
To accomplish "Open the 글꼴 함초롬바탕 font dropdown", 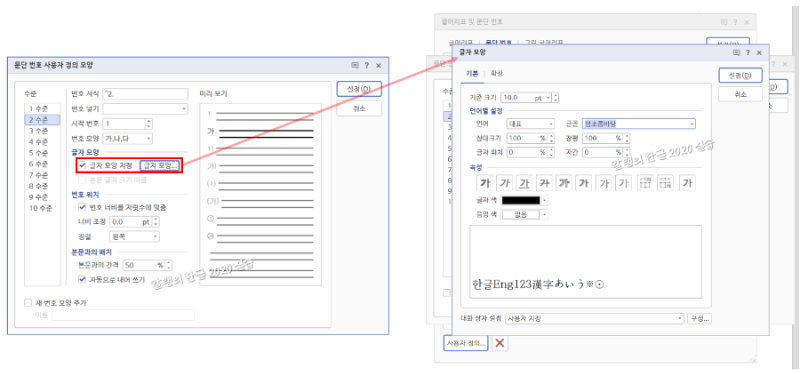I will point(639,123).
